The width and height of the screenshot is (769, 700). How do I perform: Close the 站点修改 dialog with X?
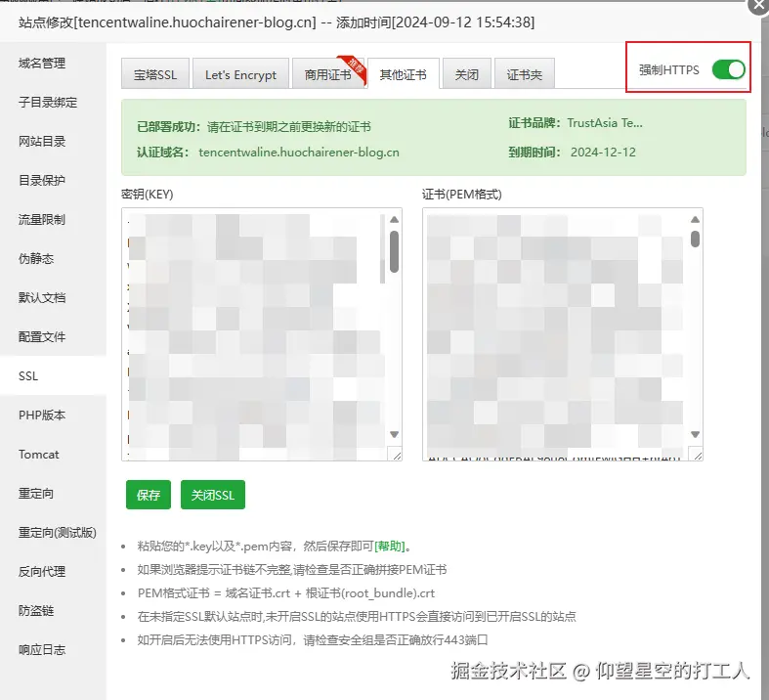point(758,7)
